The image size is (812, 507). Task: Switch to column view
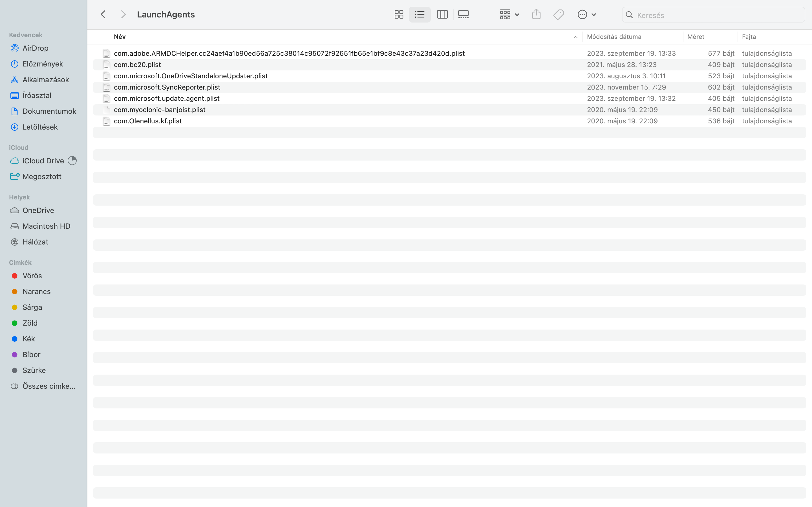pos(442,14)
